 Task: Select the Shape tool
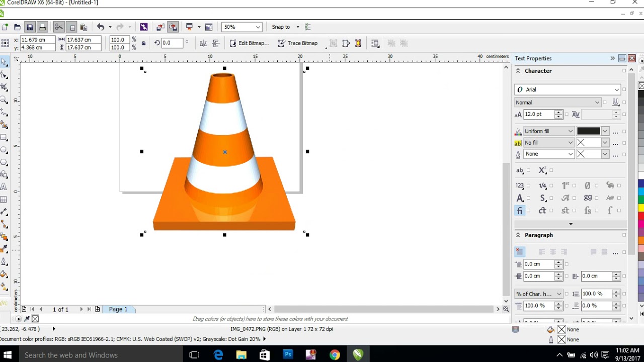(x=4, y=75)
